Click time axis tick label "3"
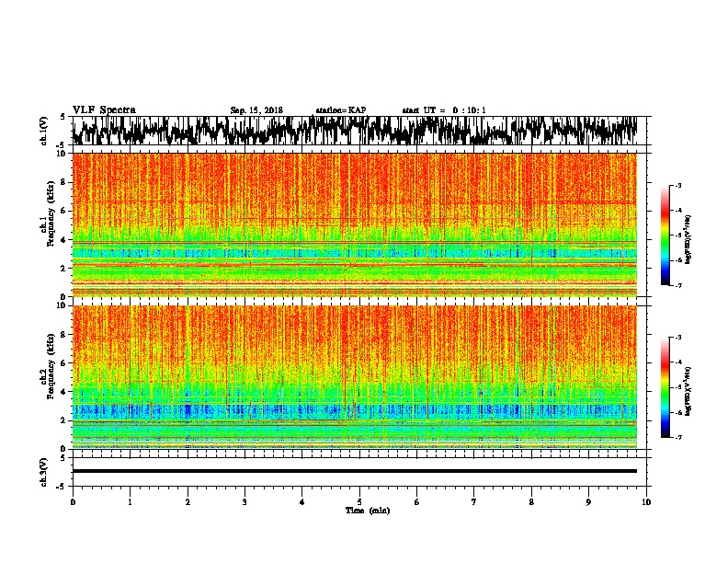 click(245, 502)
